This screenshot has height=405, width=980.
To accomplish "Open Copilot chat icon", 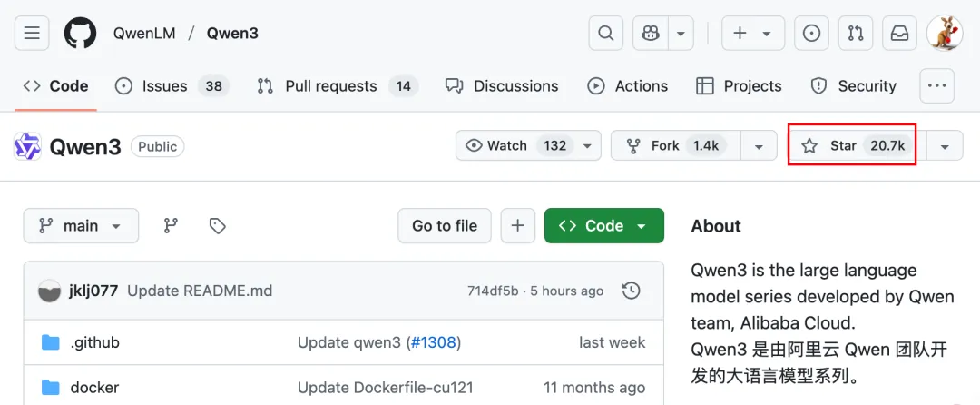I will (x=651, y=33).
